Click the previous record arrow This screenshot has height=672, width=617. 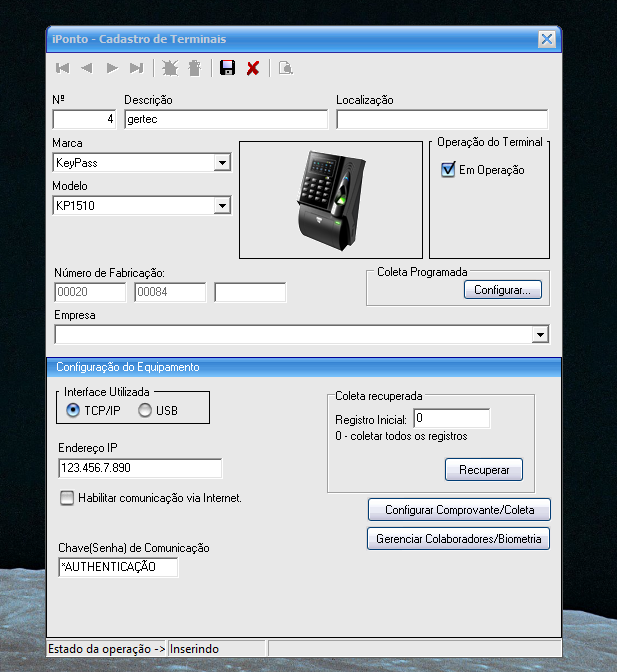(x=87, y=68)
